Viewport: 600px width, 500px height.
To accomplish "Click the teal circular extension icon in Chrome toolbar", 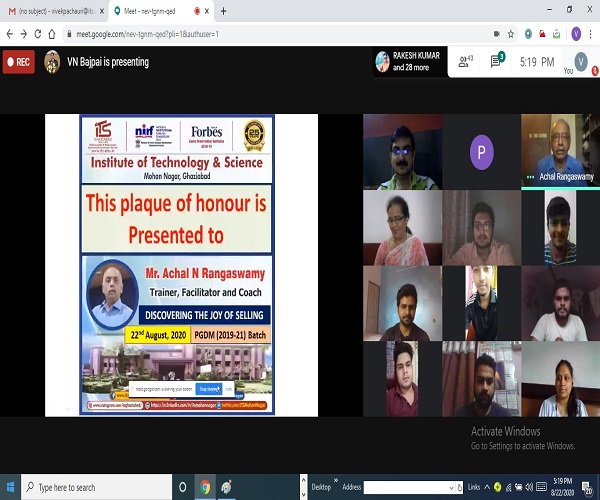I will pos(528,34).
